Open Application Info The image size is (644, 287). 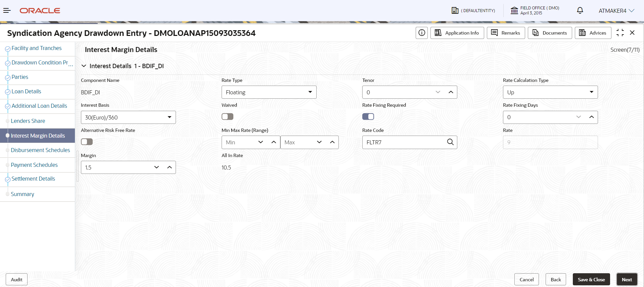point(457,33)
